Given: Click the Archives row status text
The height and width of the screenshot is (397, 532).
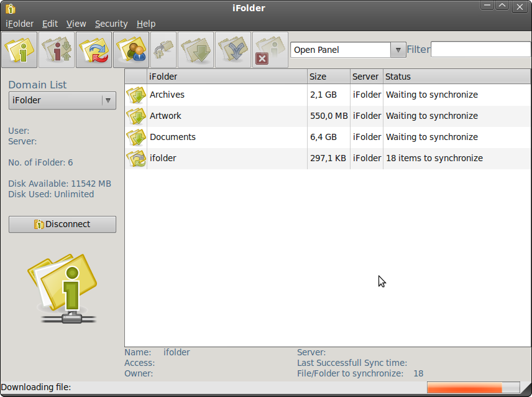Looking at the screenshot, I should (432, 95).
